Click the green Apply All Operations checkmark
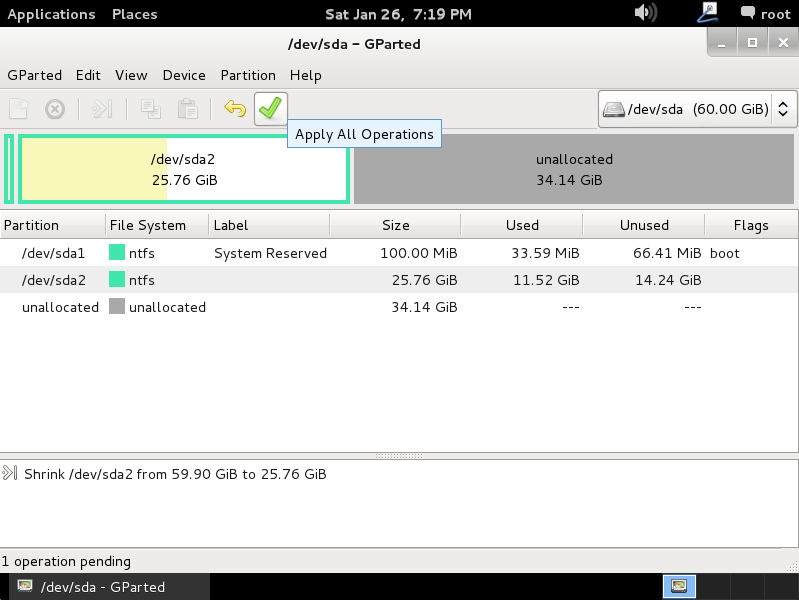 [271, 109]
